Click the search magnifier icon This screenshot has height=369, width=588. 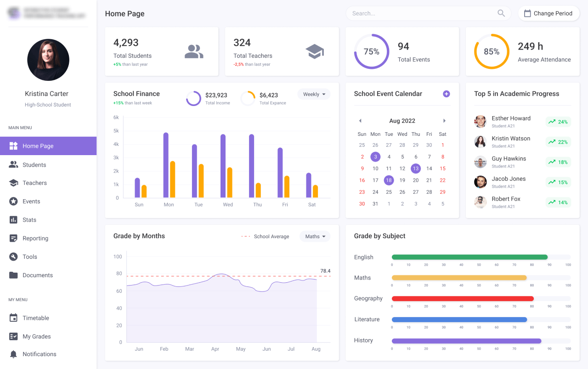pos(501,13)
